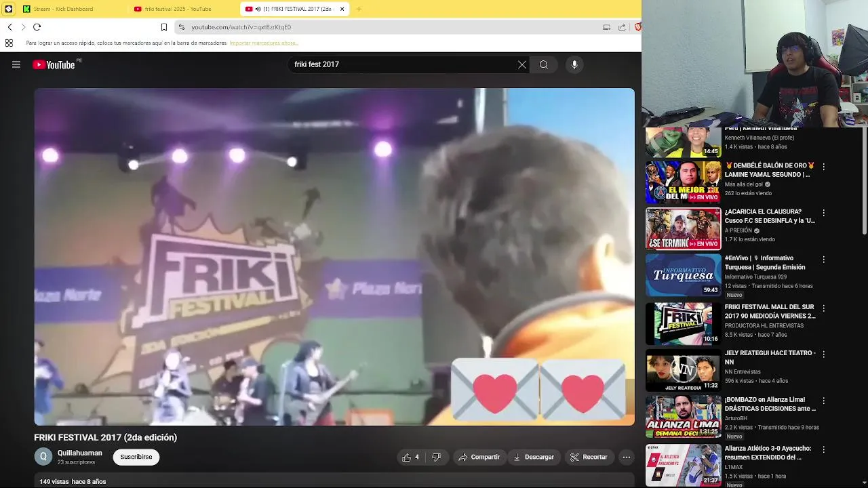Open the DEMBÉLÉ BALÓN DE ORO live thumbnail
Image resolution: width=868 pixels, height=488 pixels.
[x=683, y=182]
